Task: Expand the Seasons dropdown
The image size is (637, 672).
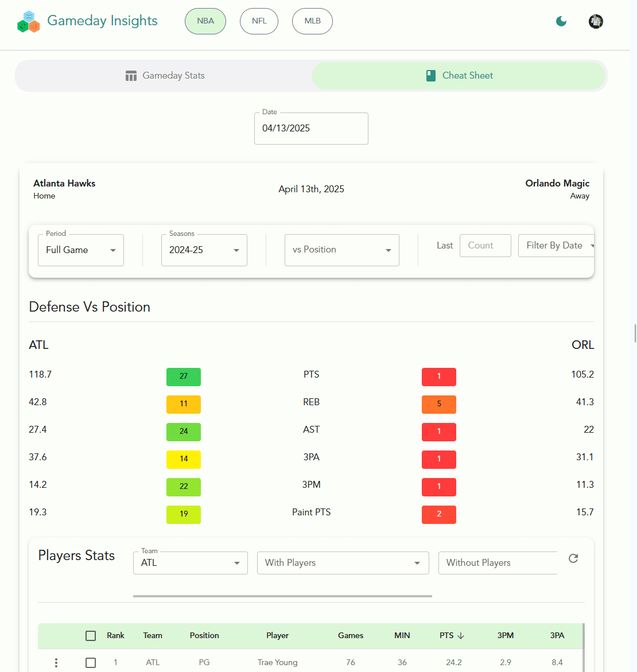Action: pyautogui.click(x=204, y=250)
